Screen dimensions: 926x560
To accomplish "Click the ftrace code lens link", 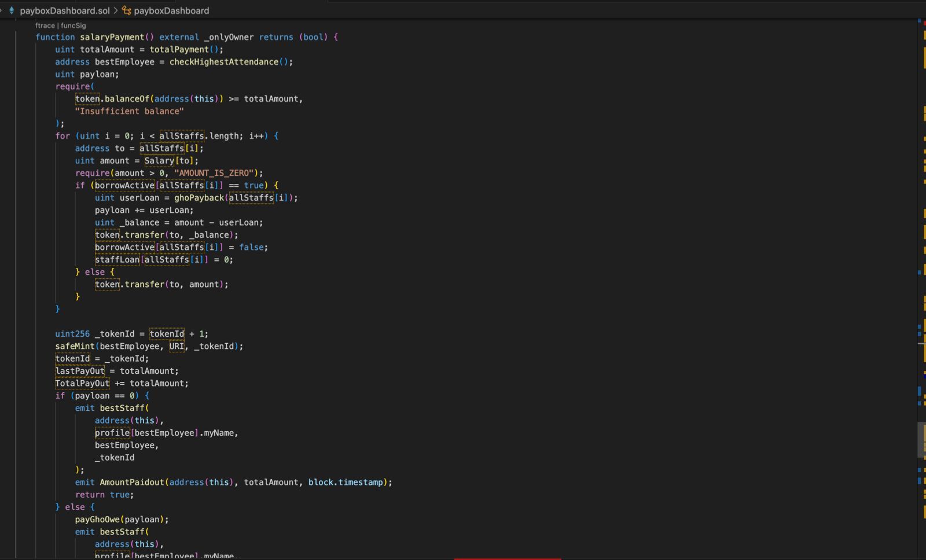I will tap(45, 25).
